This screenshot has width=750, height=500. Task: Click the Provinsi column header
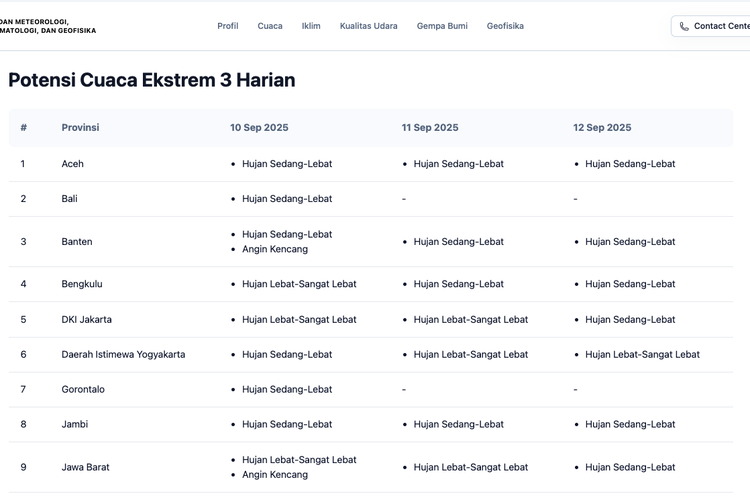coord(80,128)
